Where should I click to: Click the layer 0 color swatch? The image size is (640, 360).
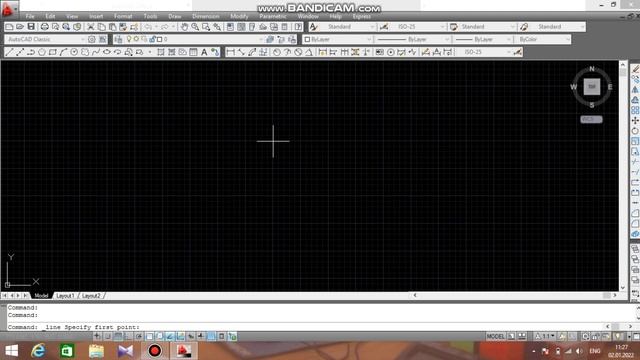pyautogui.click(x=160, y=39)
